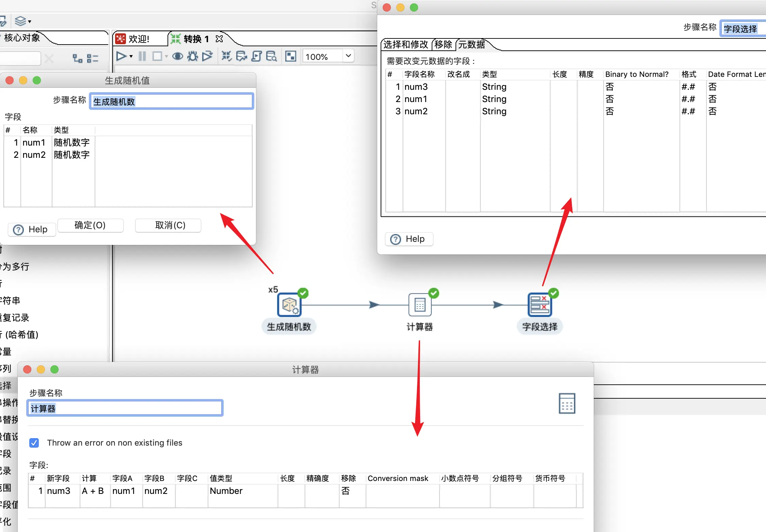Open the run options dropdown arrow
766x532 pixels.
(131, 56)
